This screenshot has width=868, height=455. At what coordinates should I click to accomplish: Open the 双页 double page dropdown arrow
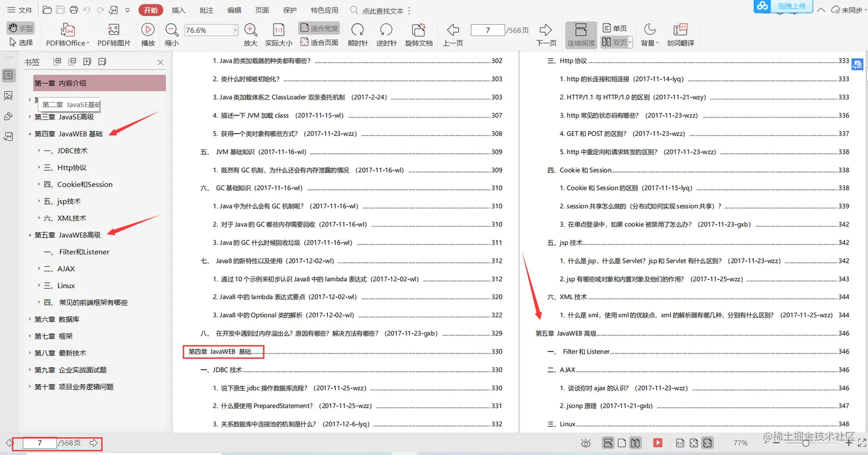point(630,42)
